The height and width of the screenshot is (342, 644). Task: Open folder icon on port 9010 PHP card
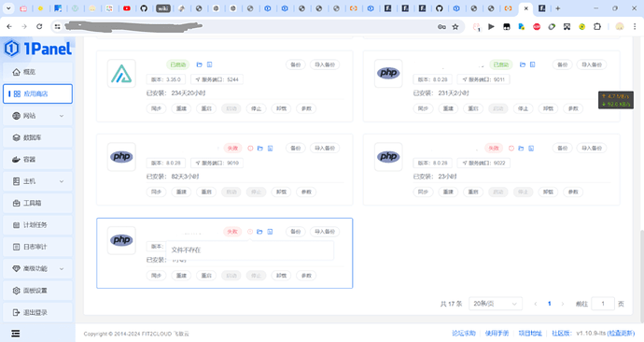point(260,148)
